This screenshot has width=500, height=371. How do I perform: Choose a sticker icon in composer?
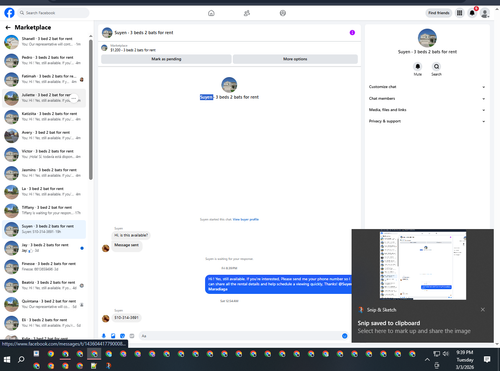[122, 336]
